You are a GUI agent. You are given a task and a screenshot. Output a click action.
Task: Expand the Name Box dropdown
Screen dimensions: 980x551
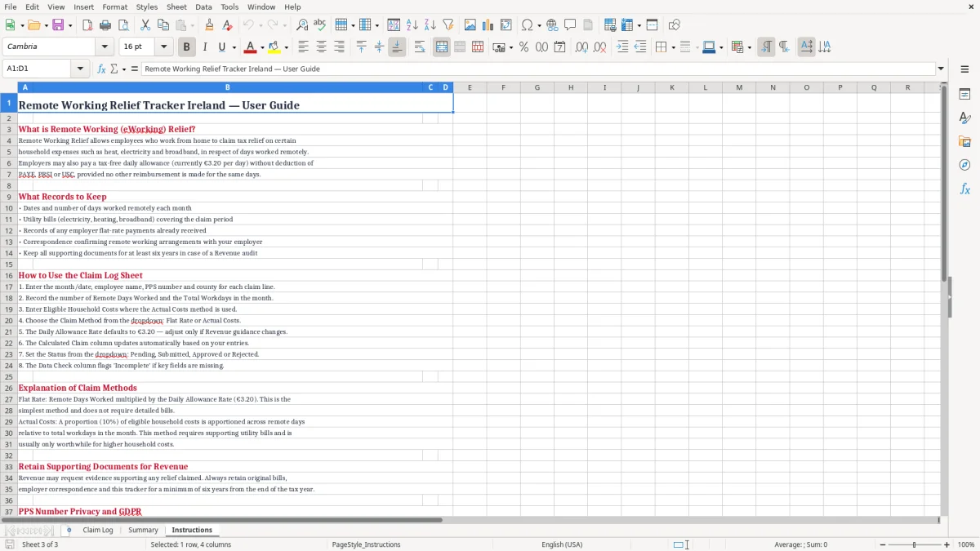[80, 69]
